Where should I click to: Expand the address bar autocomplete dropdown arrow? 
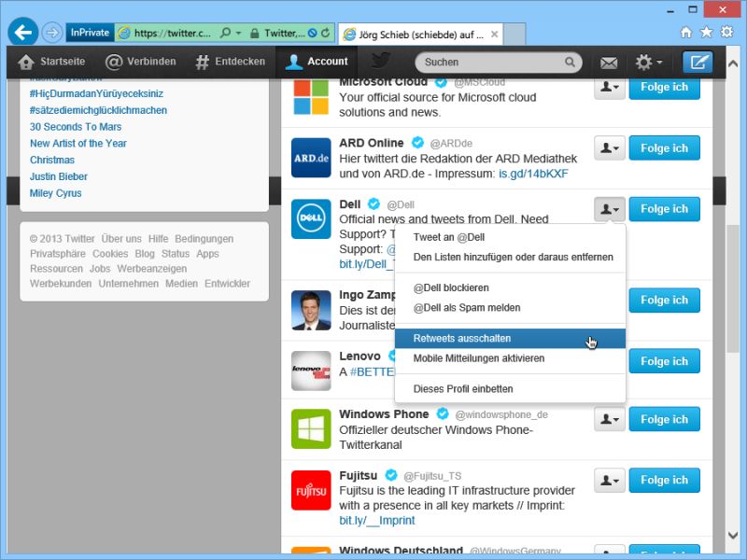[x=238, y=33]
